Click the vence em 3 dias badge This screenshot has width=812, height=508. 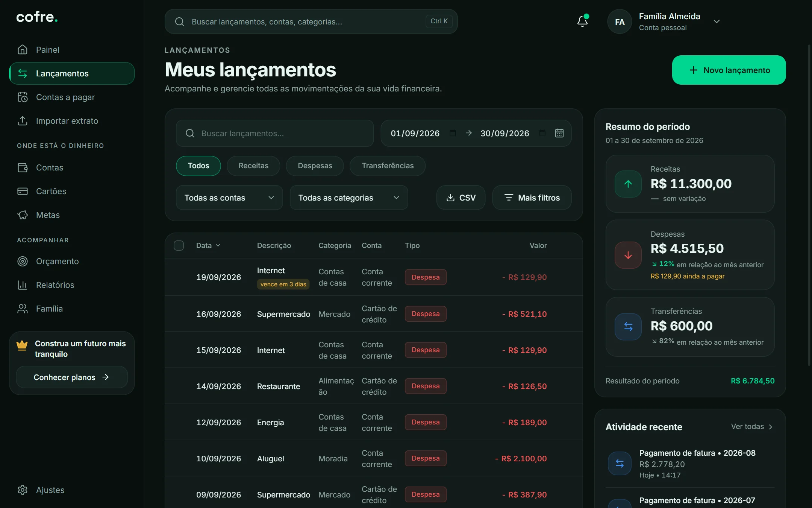283,284
